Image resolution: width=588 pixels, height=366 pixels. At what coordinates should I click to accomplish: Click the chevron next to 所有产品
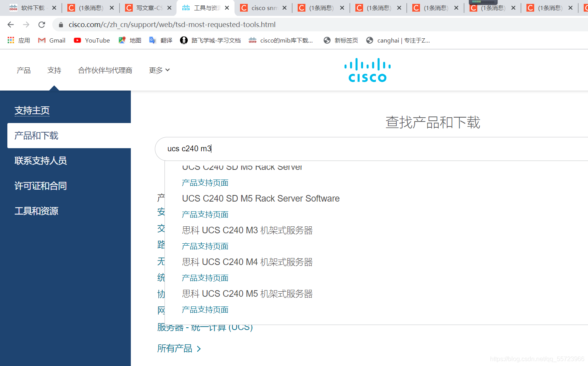199,349
